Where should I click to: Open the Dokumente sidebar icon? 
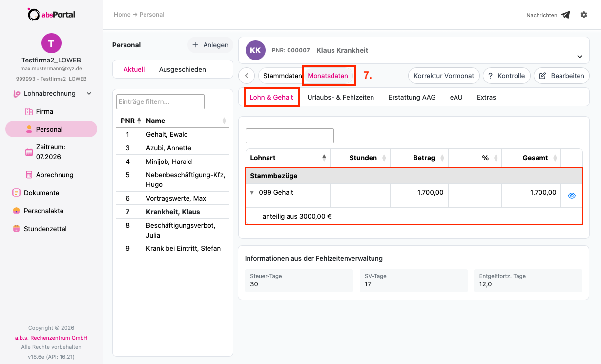coord(16,193)
